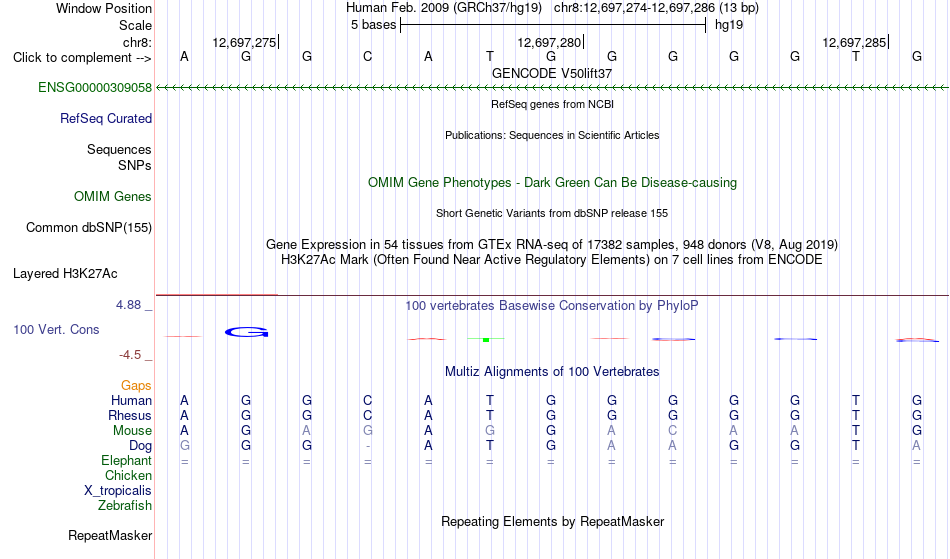Open the ENSG00000309058 gene label
This screenshot has width=950, height=559.
tap(95, 87)
